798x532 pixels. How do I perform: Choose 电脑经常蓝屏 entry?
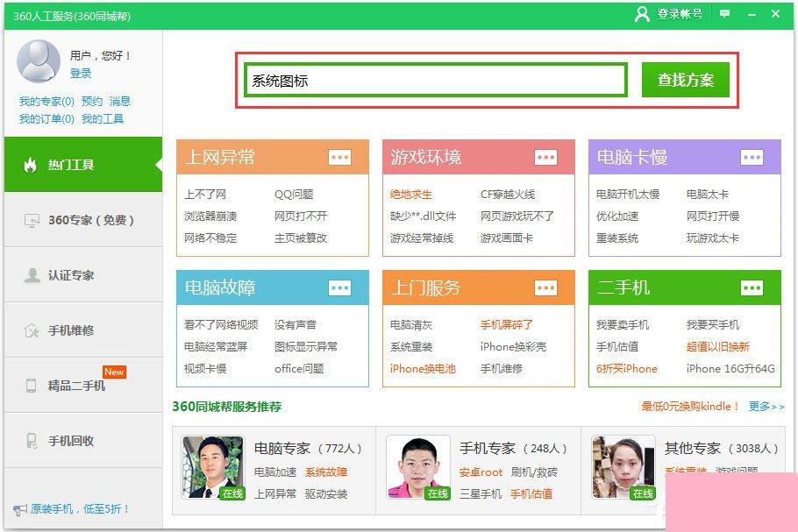coord(216,347)
